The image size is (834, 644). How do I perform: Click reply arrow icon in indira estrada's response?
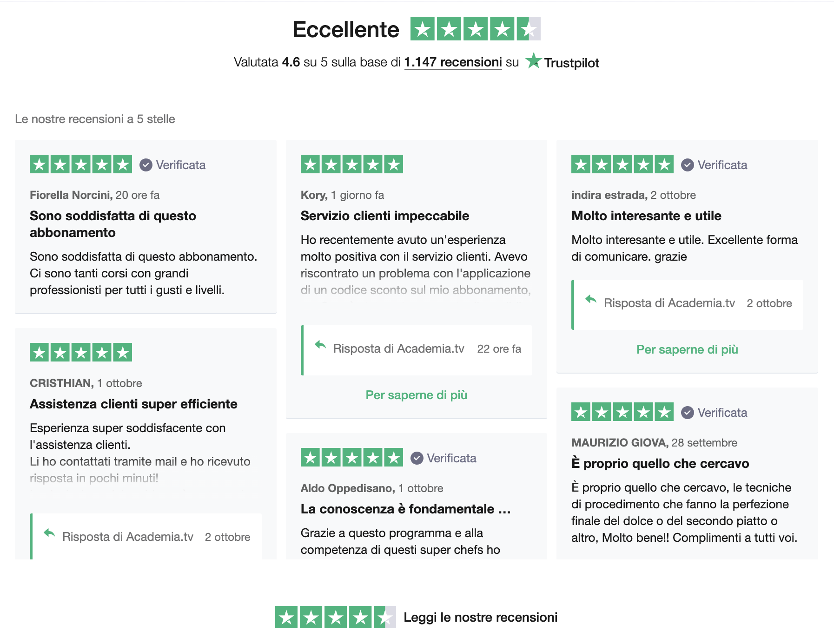pos(591,299)
